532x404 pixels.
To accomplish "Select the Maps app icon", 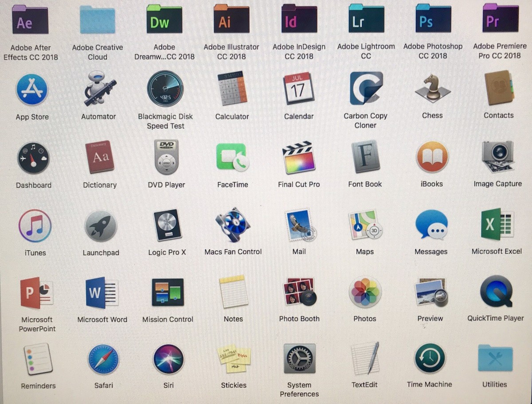I will [365, 225].
